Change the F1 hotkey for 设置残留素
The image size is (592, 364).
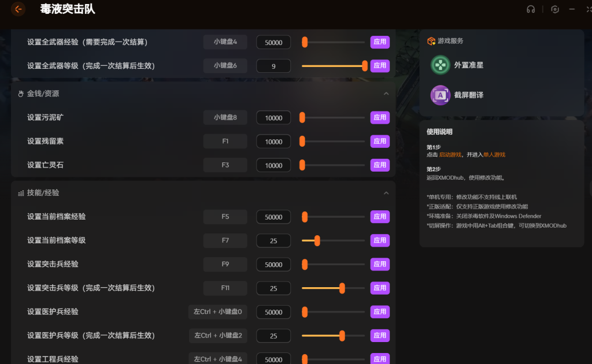click(x=225, y=141)
